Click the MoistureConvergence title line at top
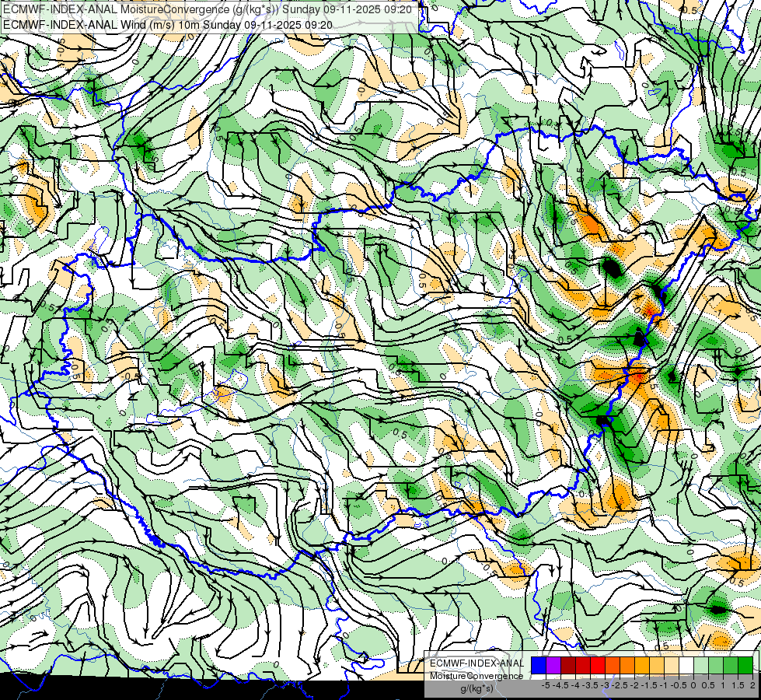The width and height of the screenshot is (761, 700). (x=208, y=9)
